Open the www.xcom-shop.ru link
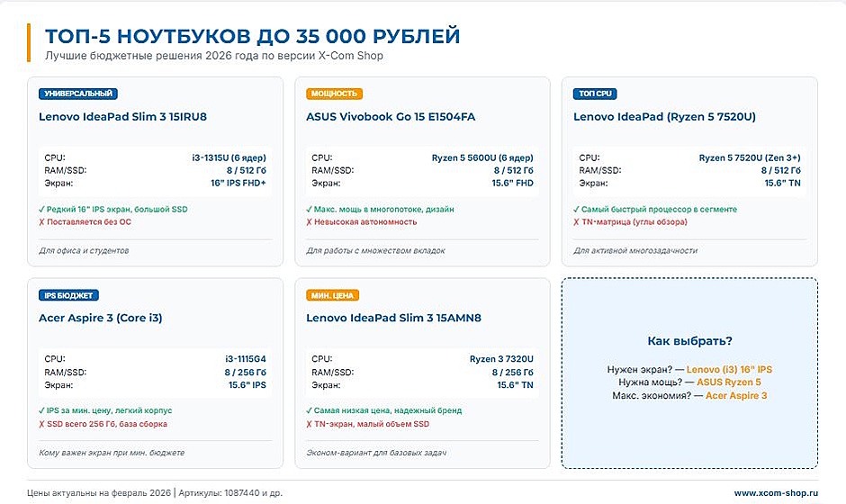The width and height of the screenshot is (846, 504). (x=776, y=492)
